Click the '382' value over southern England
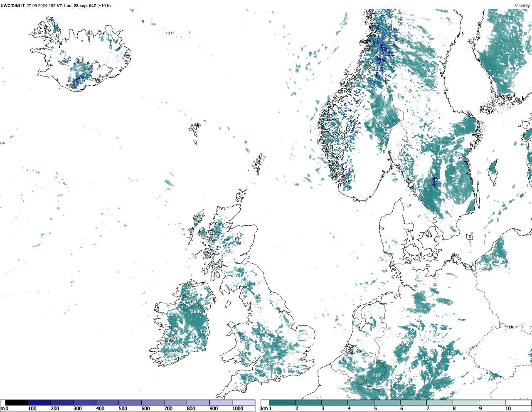This screenshot has height=412, width=532. pyautogui.click(x=266, y=365)
